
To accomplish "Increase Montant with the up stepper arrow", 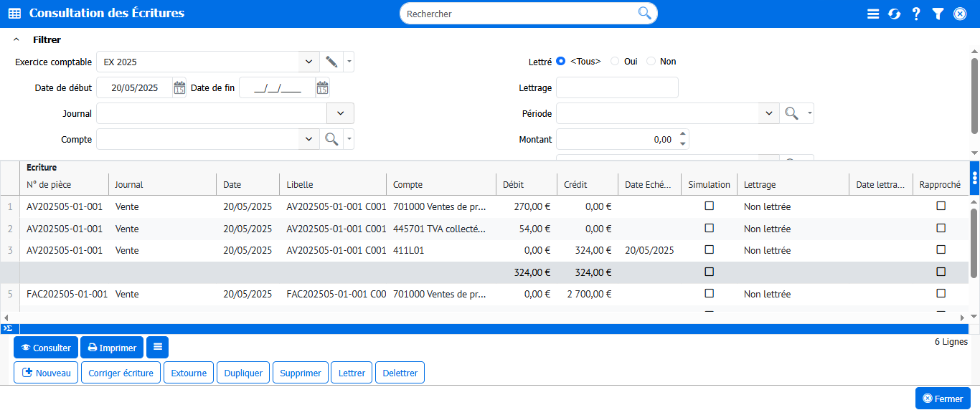I will pos(683,134).
